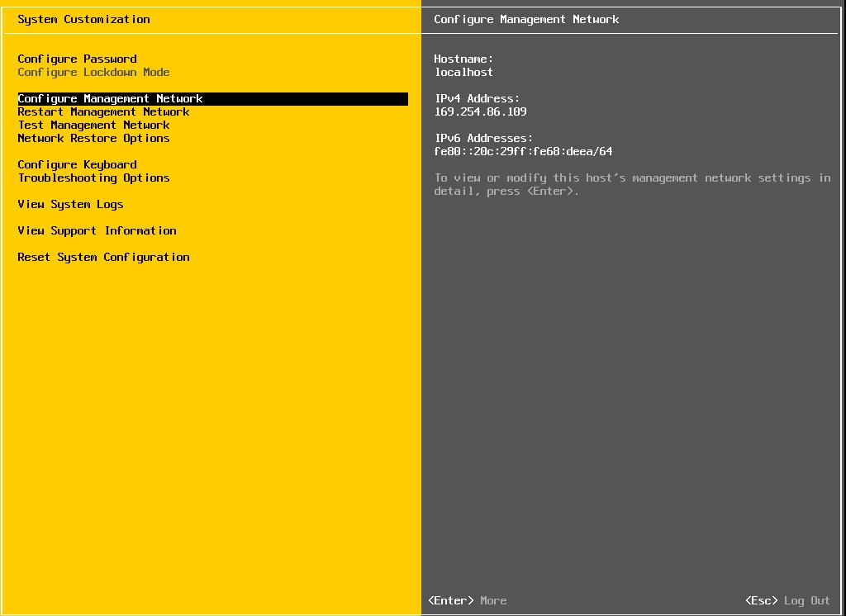Open Troubleshooting Options entry
The height and width of the screenshot is (616, 846).
(93, 178)
